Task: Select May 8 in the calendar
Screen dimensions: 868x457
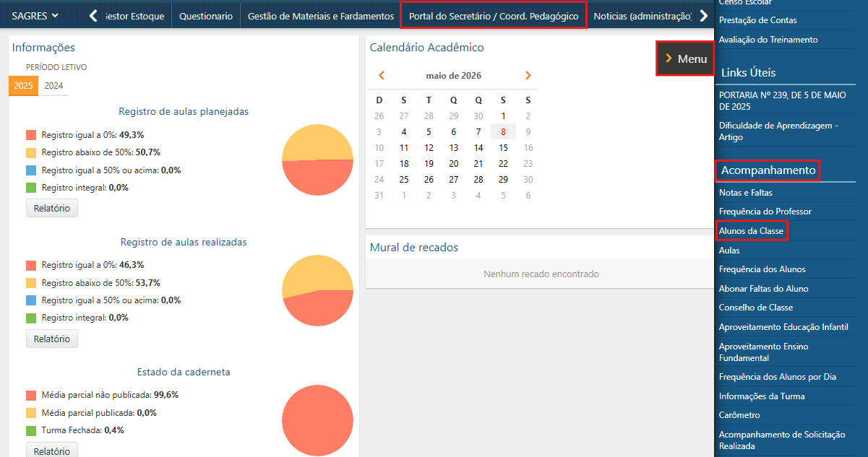Action: click(x=503, y=131)
